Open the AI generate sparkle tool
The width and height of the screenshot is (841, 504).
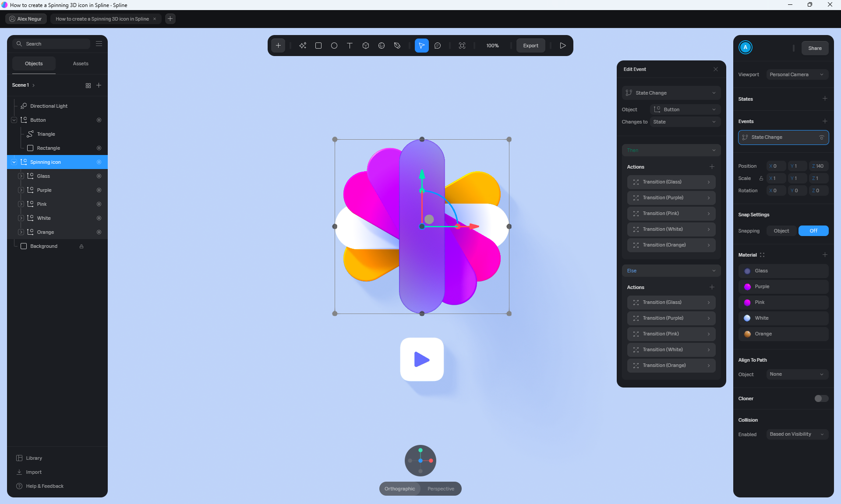click(303, 46)
